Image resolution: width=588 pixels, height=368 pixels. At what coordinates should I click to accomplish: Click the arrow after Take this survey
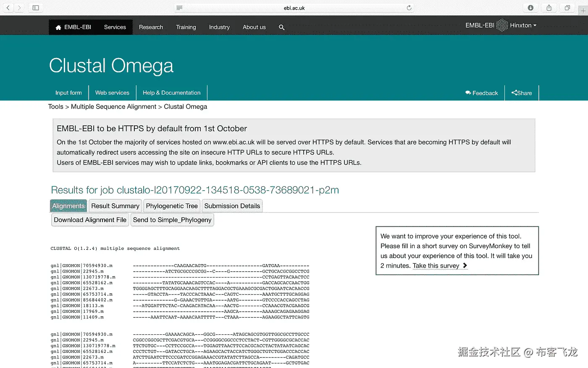pos(465,265)
